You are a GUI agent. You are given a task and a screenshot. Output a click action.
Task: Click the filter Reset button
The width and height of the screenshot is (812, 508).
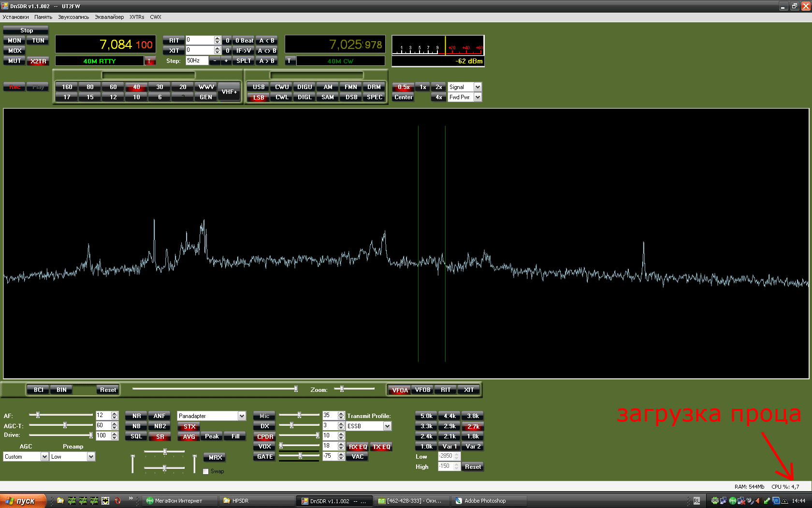click(x=472, y=467)
